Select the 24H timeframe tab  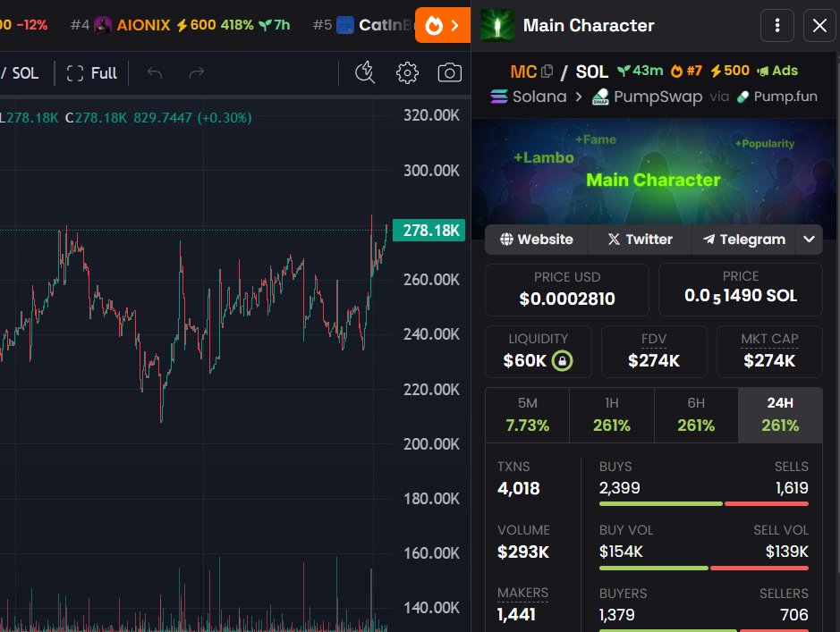[x=780, y=416]
